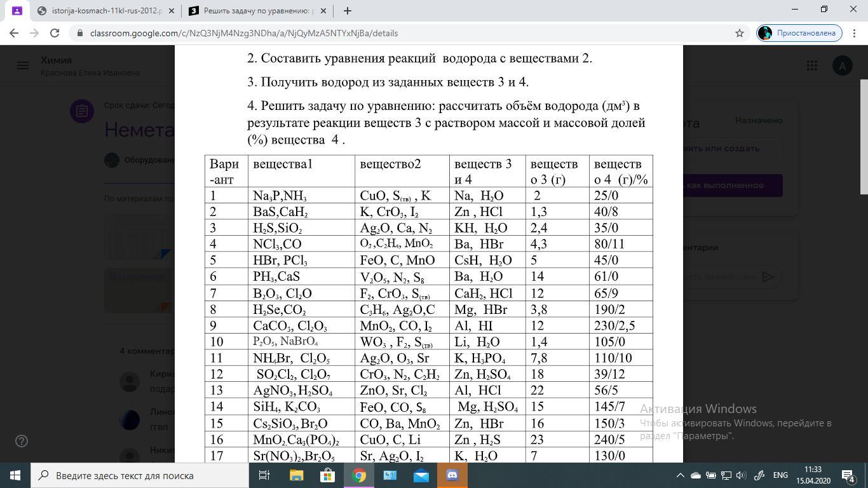Open a new browser tab
This screenshot has width=868, height=488.
click(x=347, y=11)
